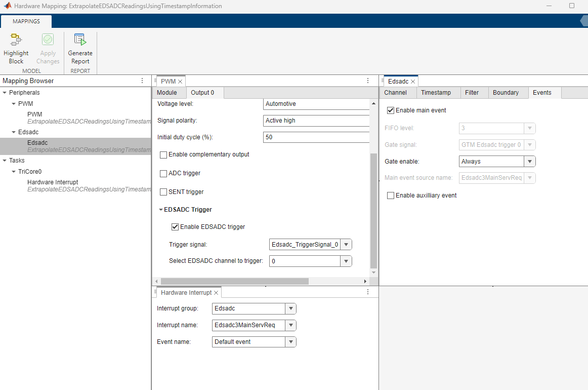Close the Hardware Interrupt tab
The image size is (588, 390).
click(216, 293)
